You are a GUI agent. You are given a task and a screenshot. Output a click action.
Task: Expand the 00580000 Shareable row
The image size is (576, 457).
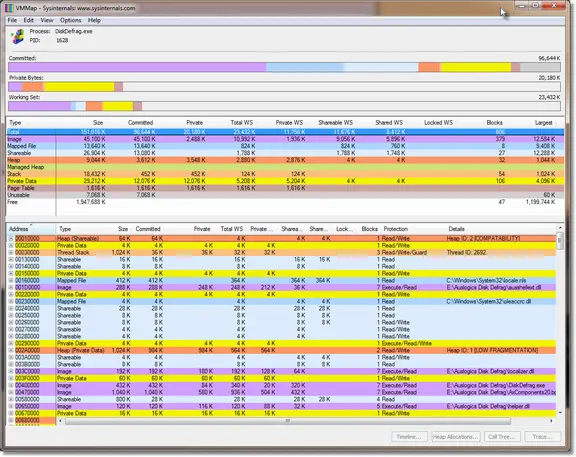tap(11, 399)
